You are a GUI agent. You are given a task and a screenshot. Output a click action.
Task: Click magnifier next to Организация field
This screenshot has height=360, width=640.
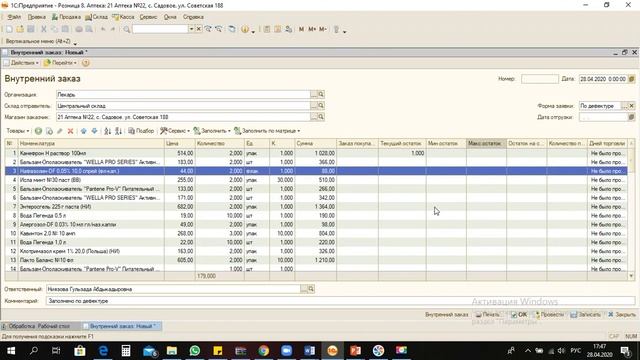pyautogui.click(x=321, y=95)
